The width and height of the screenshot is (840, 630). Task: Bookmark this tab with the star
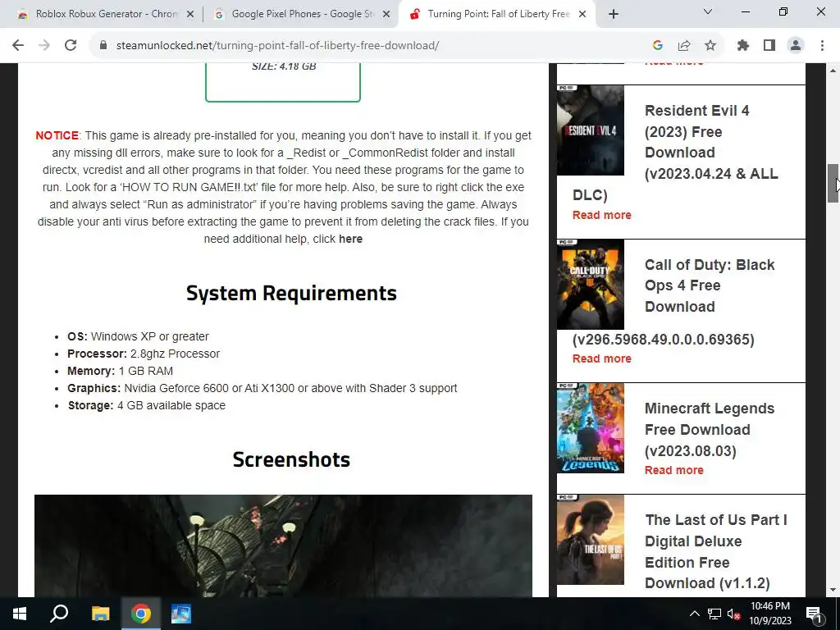tap(710, 46)
